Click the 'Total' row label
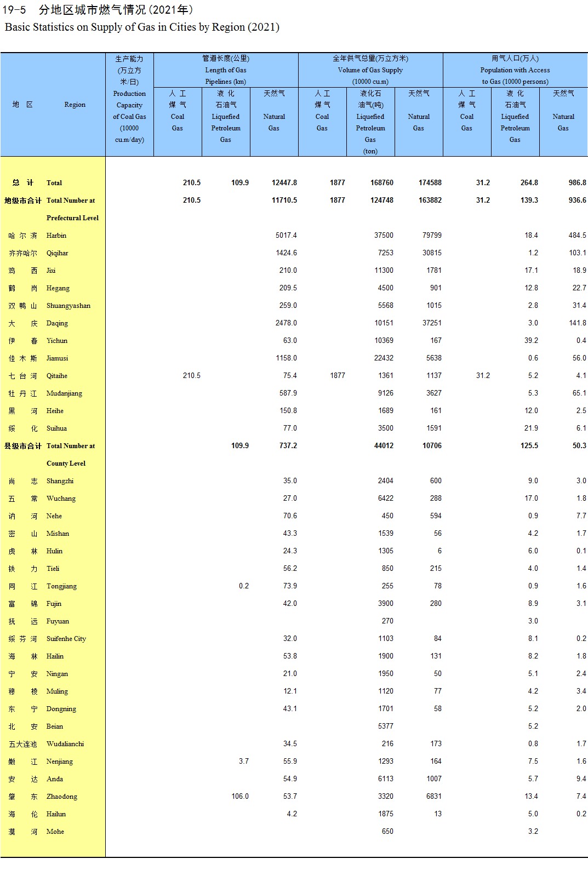588x893 pixels. point(54,183)
